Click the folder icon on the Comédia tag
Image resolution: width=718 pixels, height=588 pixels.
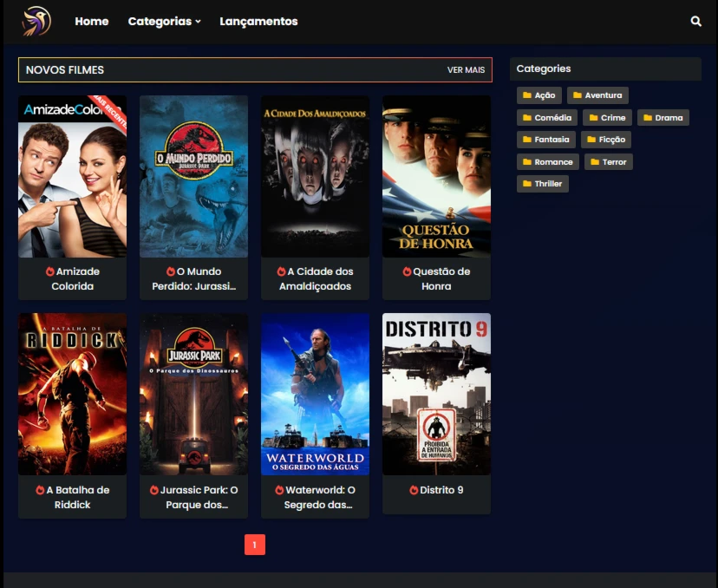[527, 118]
